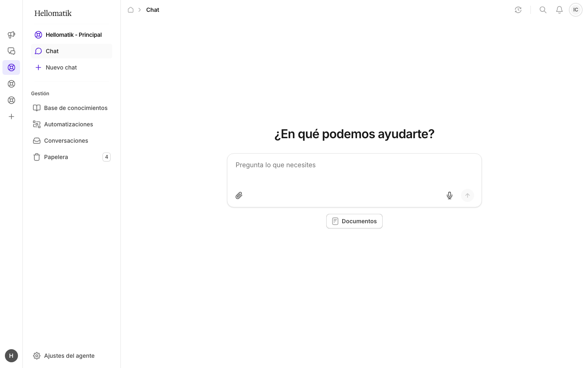Viewport: 588px width, 368px height.
Task: Open Conversaciones section
Action: 71,141
